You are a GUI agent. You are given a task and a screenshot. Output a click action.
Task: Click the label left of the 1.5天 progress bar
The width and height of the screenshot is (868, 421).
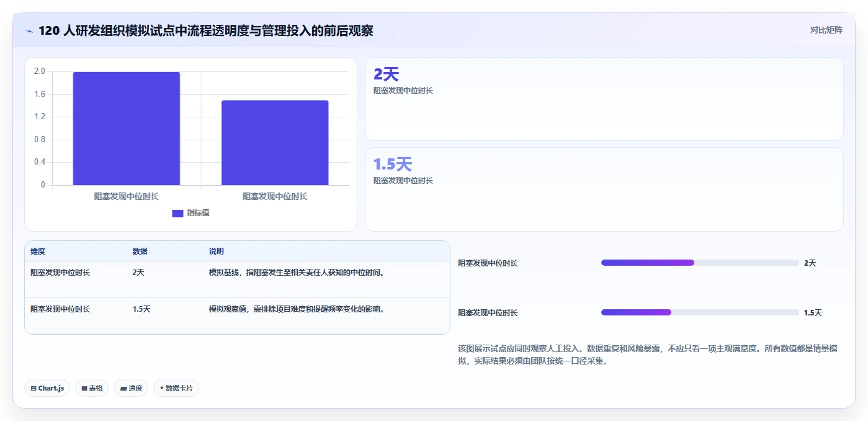(x=488, y=313)
